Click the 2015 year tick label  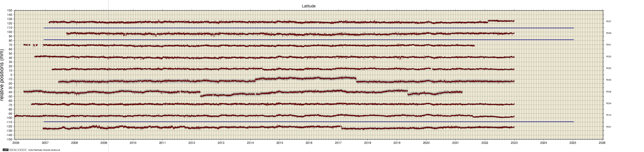point(280,143)
